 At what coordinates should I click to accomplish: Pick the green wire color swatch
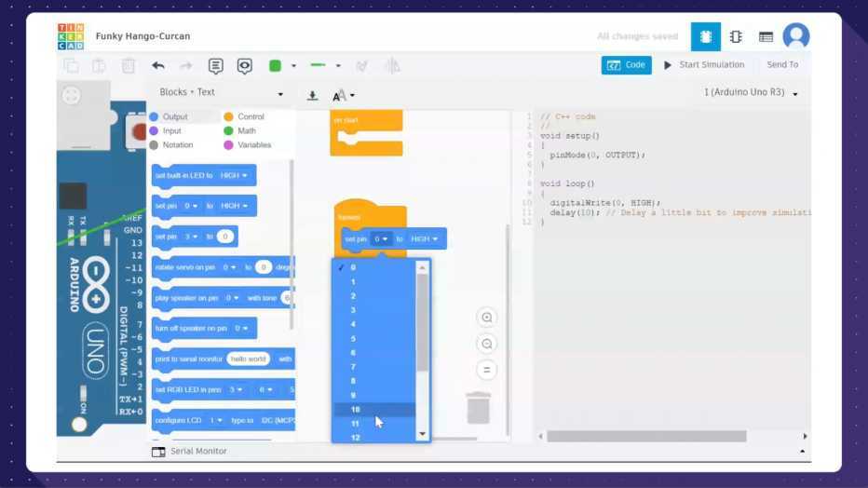click(x=275, y=65)
